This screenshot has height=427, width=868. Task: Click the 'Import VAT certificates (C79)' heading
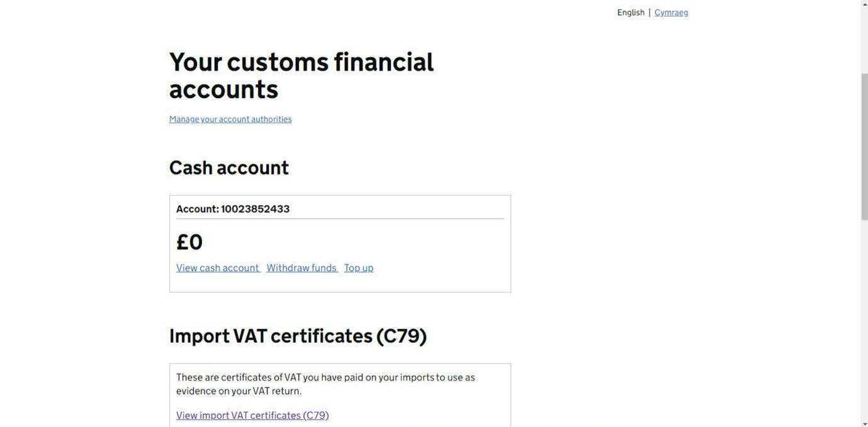click(298, 336)
